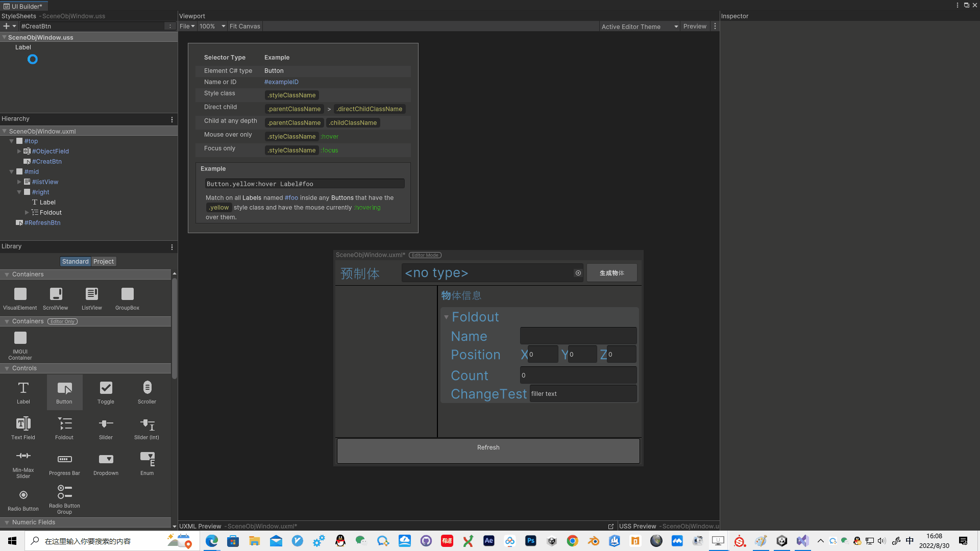Image resolution: width=980 pixels, height=551 pixels.
Task: Collapse the #top hierarchy item
Action: [11, 141]
